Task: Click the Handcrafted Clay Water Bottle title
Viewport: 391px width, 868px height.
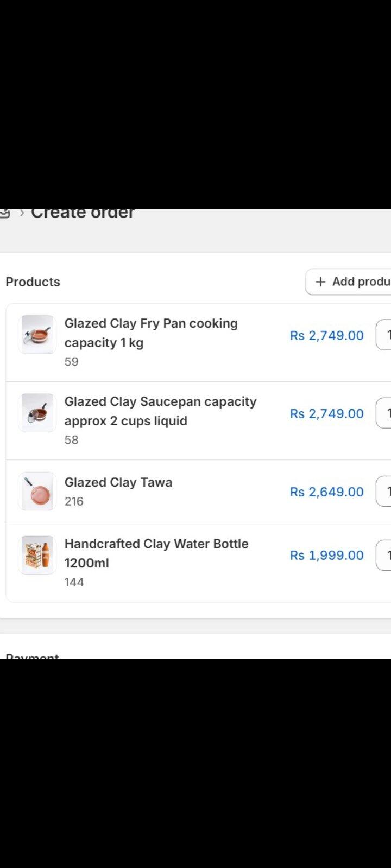Action: click(x=156, y=553)
